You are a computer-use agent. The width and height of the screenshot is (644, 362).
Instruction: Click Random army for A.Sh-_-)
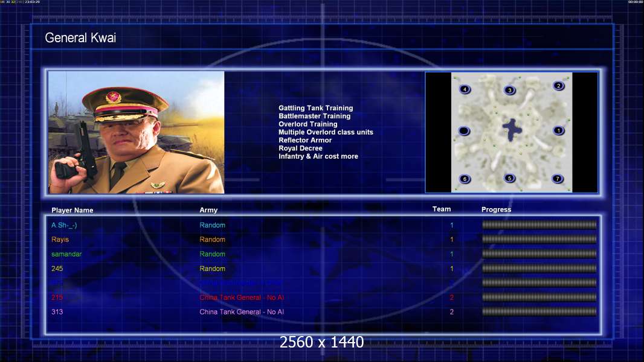click(x=212, y=225)
